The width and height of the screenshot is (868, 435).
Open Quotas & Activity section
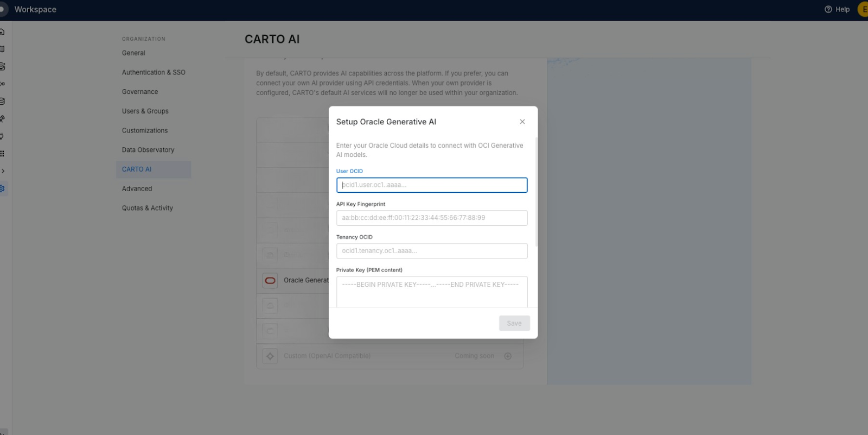(x=147, y=208)
